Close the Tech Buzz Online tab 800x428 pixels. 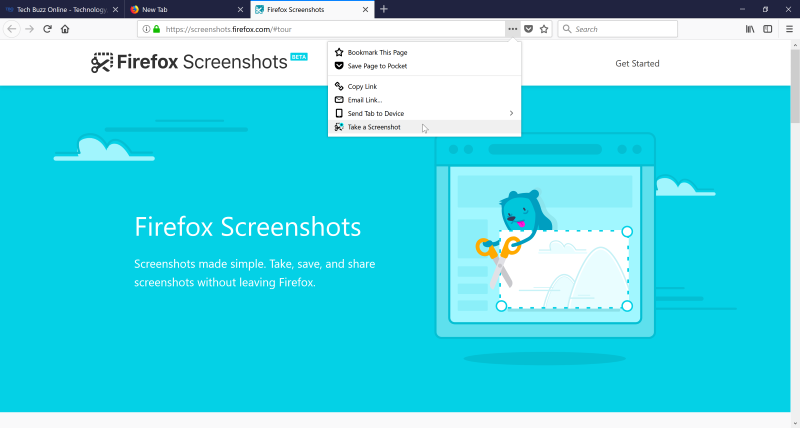116,9
